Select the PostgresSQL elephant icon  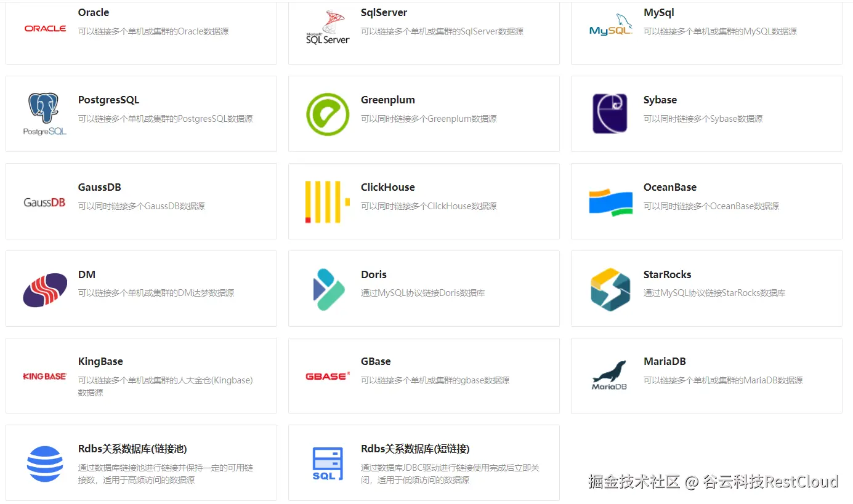(44, 114)
